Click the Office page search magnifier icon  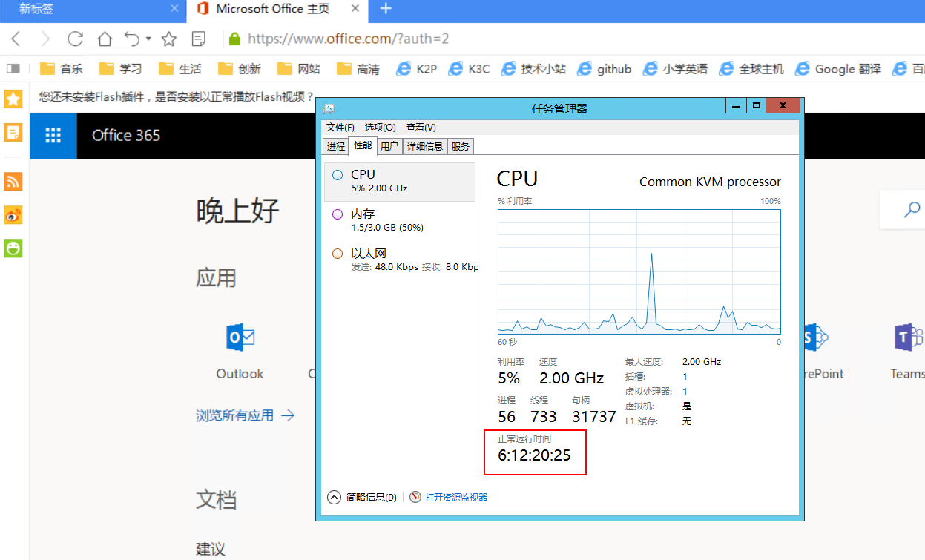click(912, 210)
